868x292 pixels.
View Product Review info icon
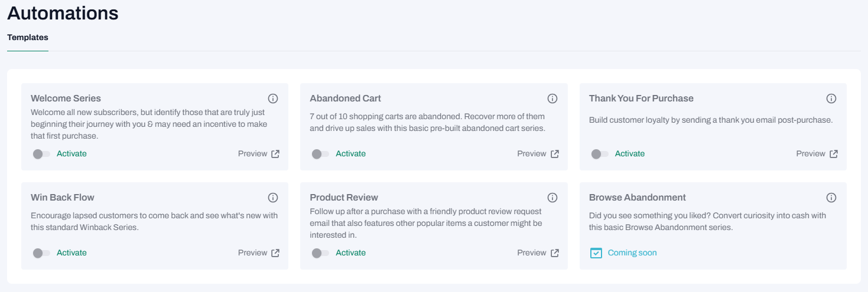(x=552, y=198)
